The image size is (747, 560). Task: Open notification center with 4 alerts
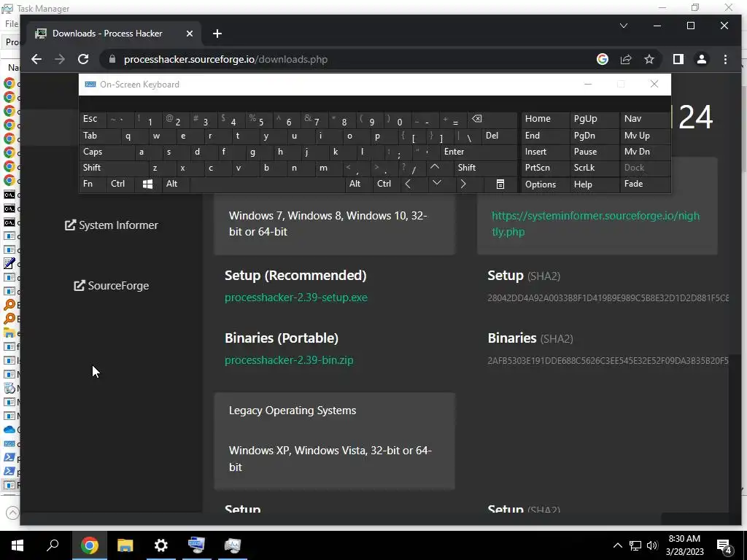click(x=724, y=546)
